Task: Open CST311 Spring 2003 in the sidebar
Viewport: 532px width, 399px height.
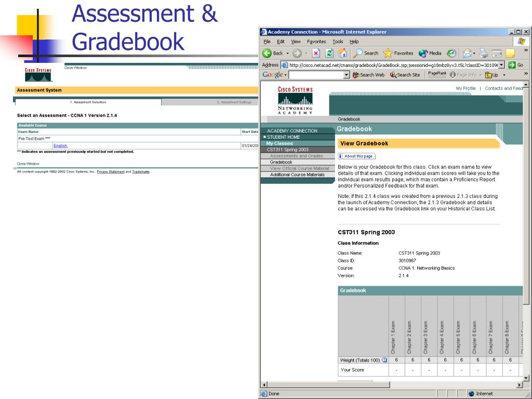Action: tap(288, 150)
